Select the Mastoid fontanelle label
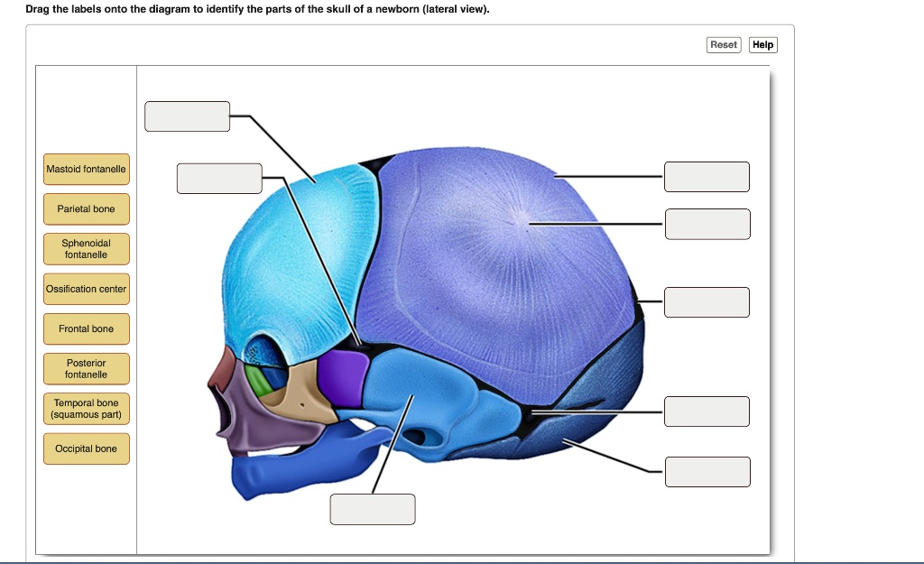 [x=86, y=169]
